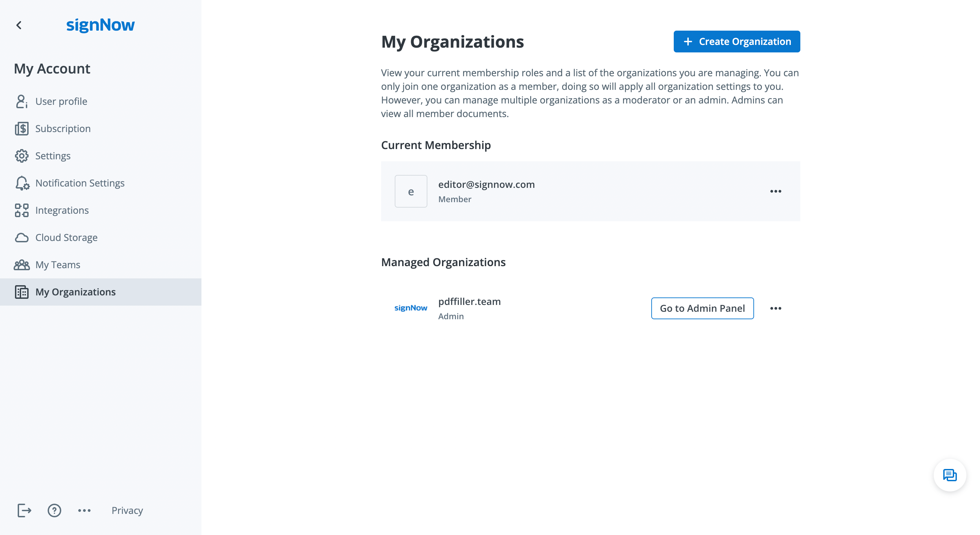
Task: Open more options for pdffiller.team organization
Action: click(776, 308)
